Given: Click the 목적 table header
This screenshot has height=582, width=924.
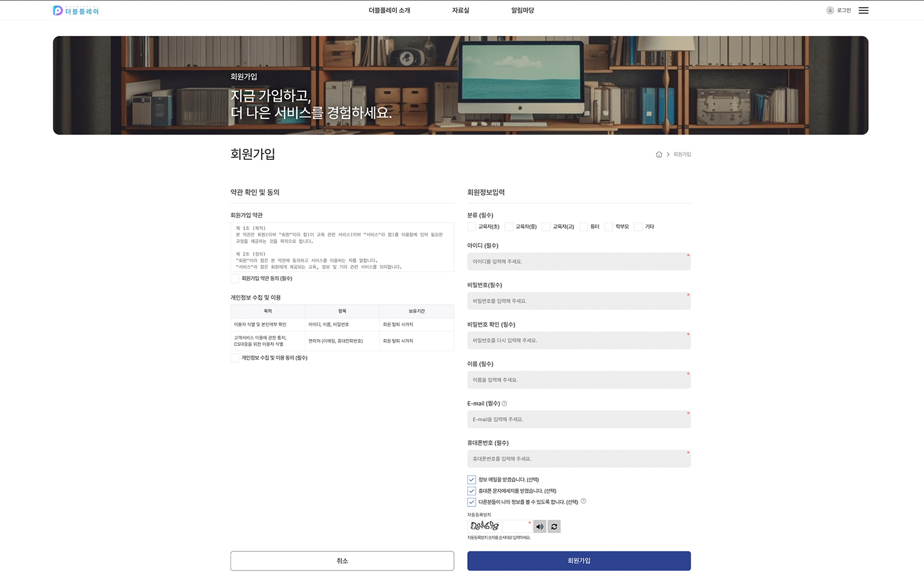Looking at the screenshot, I should point(268,311).
